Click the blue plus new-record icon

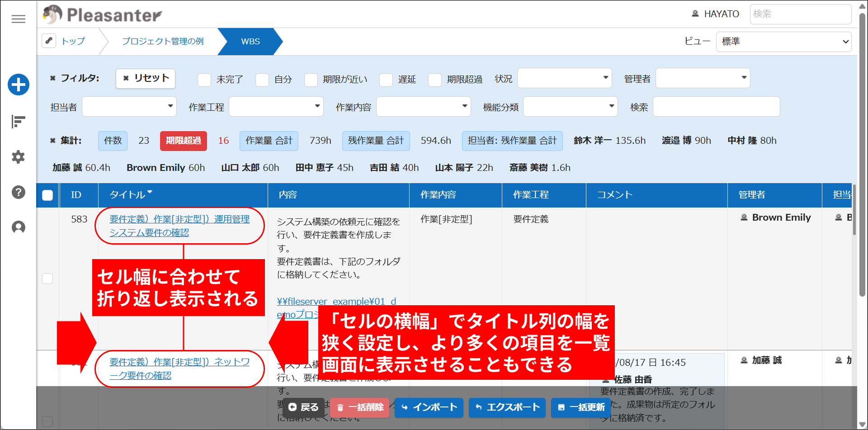[19, 85]
